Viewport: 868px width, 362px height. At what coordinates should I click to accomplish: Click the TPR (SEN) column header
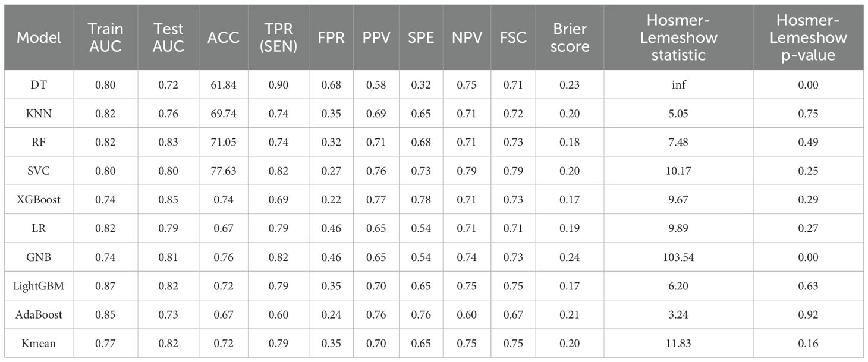pyautogui.click(x=280, y=38)
